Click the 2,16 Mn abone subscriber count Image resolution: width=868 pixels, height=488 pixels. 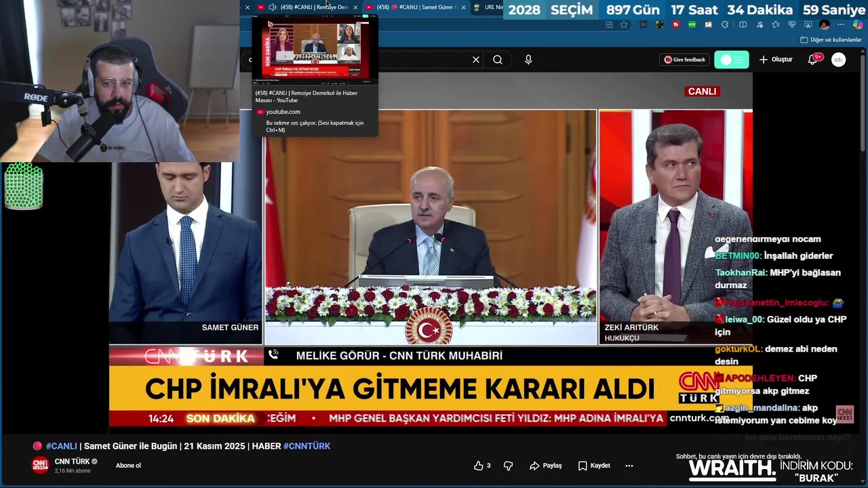(x=73, y=471)
